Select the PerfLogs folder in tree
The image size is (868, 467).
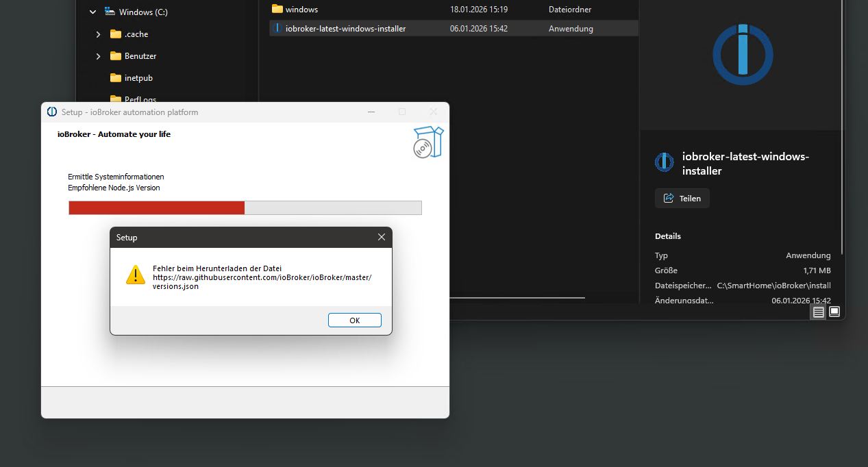[140, 99]
